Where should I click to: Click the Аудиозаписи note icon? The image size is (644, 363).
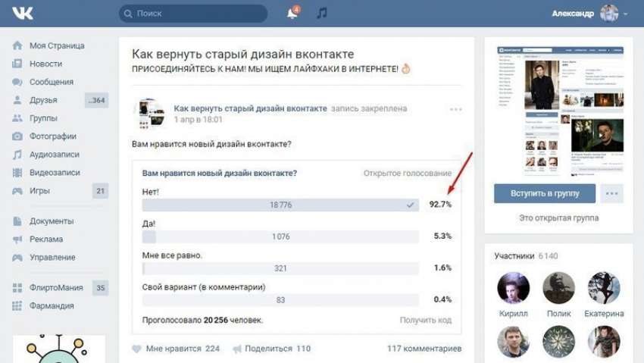17,155
